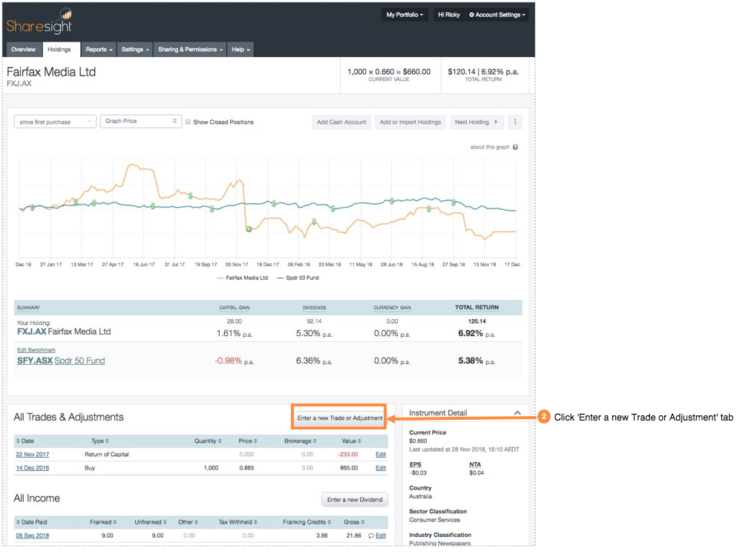Open the My Portfolio dropdown
This screenshot has height=560, width=737.
(404, 15)
